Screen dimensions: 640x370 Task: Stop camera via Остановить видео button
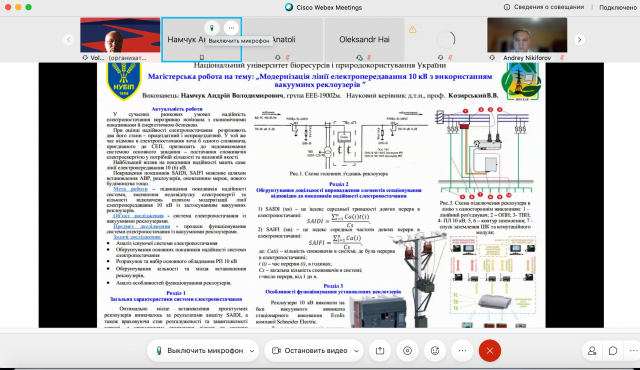(309, 350)
